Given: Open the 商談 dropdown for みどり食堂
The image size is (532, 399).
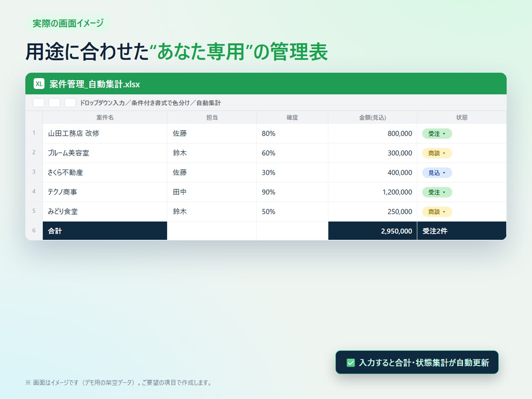Looking at the screenshot, I should click(x=437, y=211).
